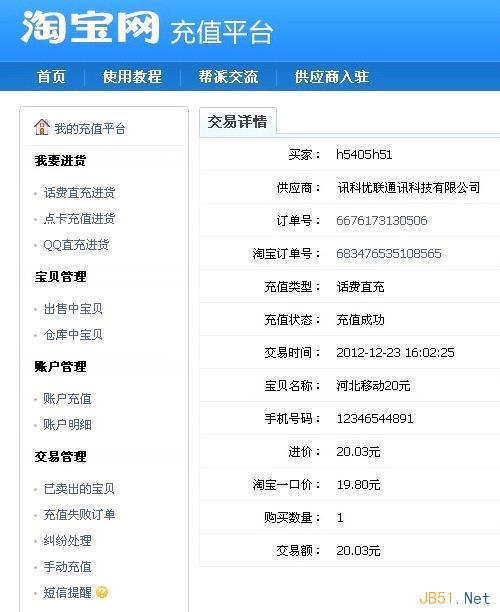Open 已卖出的宝贝 page
Image resolution: width=500 pixels, height=612 pixels.
79,488
